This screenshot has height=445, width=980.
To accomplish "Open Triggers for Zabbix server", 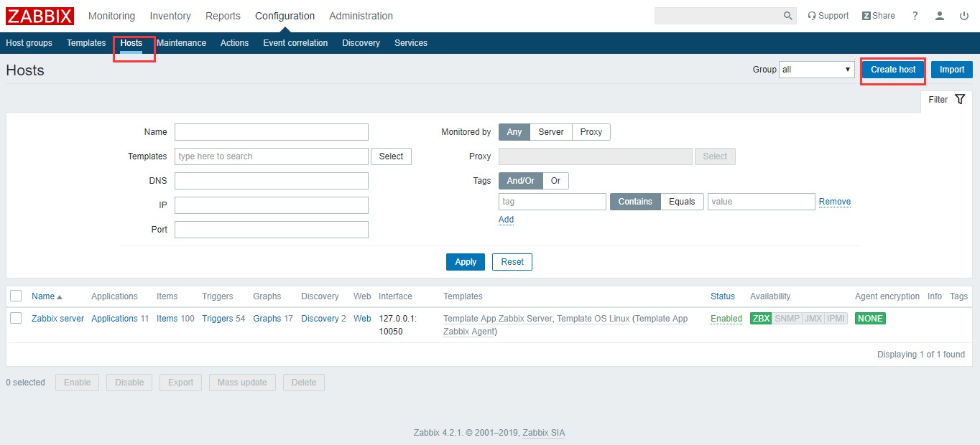I will [x=217, y=319].
